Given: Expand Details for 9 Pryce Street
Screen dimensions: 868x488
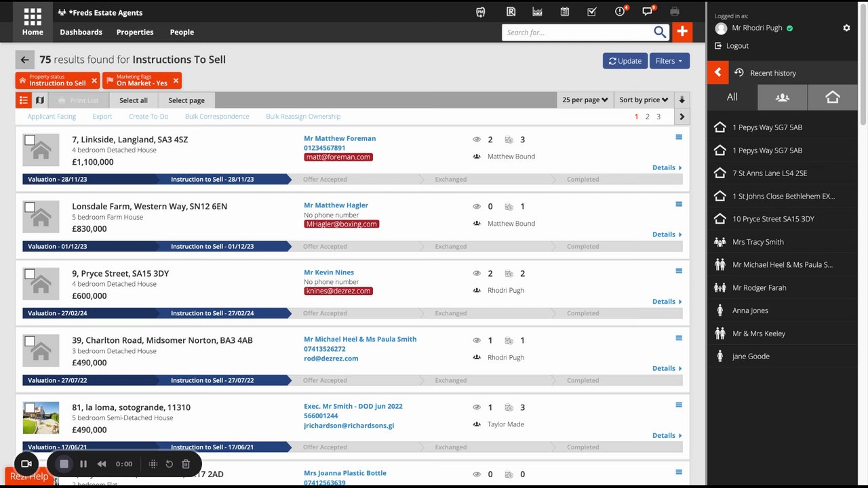Looking at the screenshot, I should (x=667, y=302).
